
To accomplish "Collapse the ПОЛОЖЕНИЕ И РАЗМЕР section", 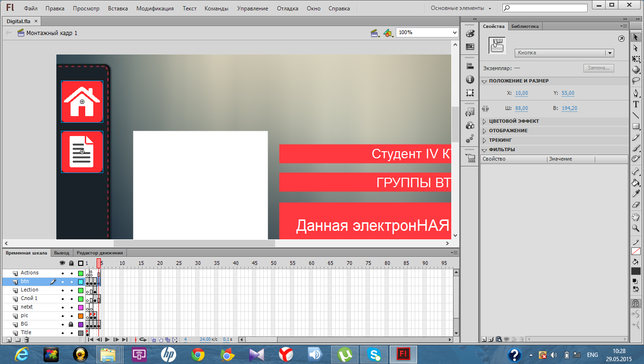I will click(x=484, y=82).
